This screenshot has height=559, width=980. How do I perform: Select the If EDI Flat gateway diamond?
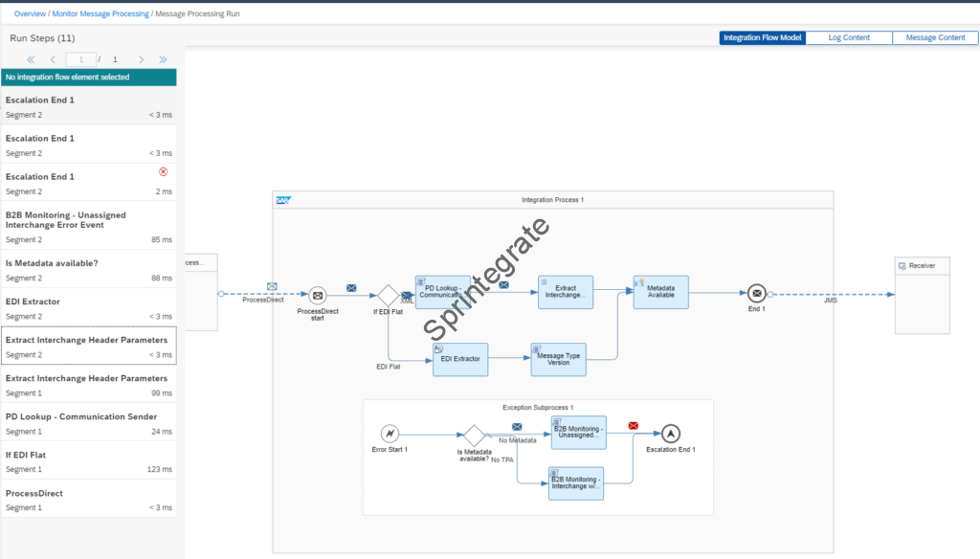coord(389,295)
